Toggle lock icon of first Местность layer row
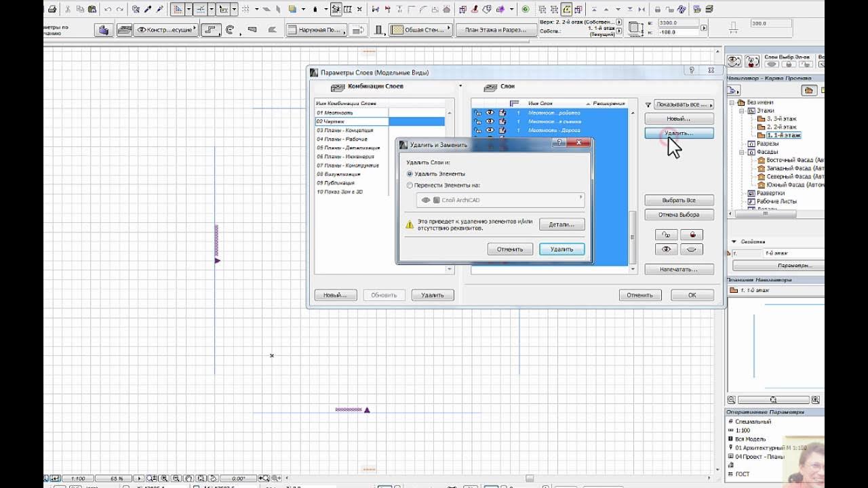Image resolution: width=868 pixels, height=488 pixels. tap(477, 113)
